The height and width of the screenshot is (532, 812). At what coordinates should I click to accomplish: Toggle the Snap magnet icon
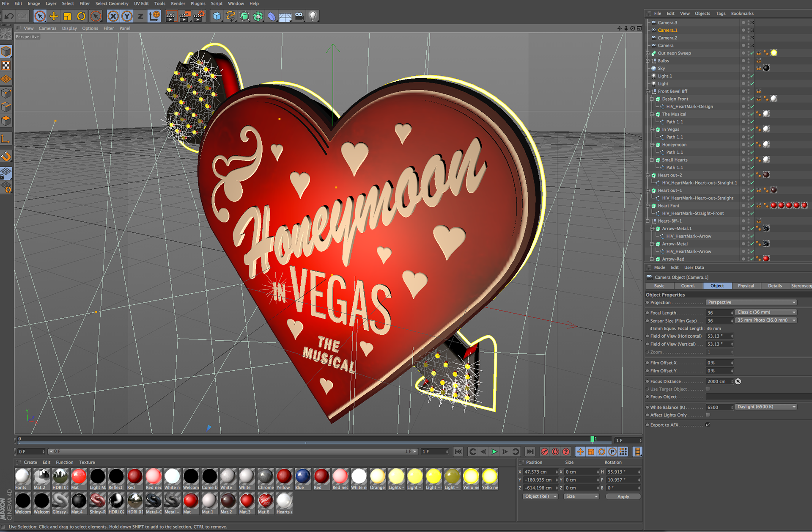(x=6, y=156)
